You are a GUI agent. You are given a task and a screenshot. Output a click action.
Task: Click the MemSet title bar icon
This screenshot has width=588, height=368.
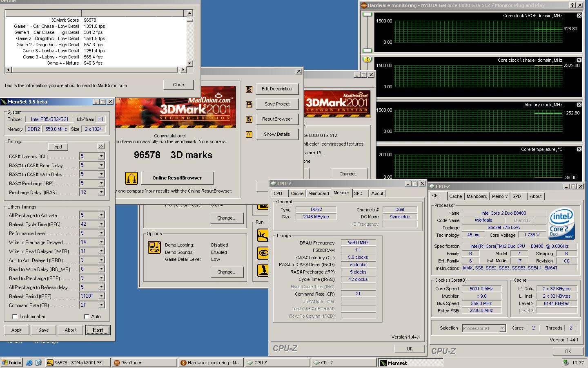4,101
